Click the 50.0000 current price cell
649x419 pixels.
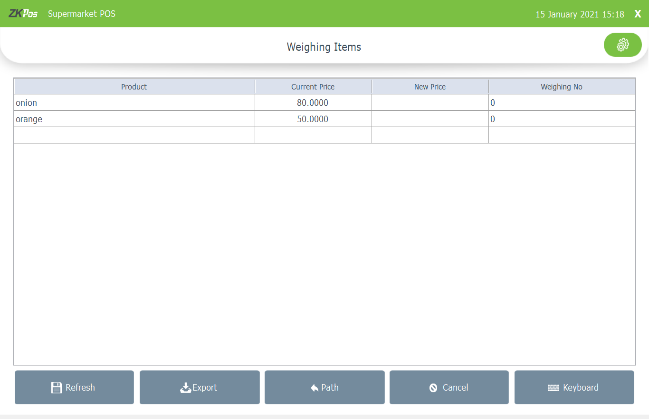pos(313,119)
